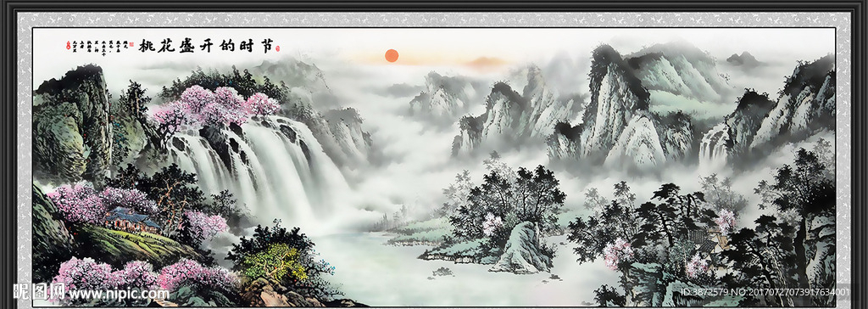Click the blue-roofed house among blossoms
The width and height of the screenshot is (868, 309).
tap(131, 219)
